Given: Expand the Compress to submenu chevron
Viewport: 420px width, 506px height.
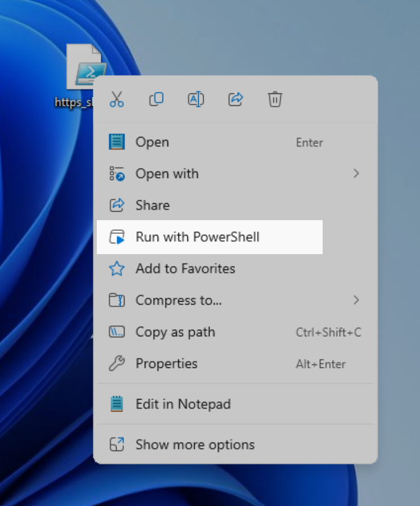Looking at the screenshot, I should (356, 301).
